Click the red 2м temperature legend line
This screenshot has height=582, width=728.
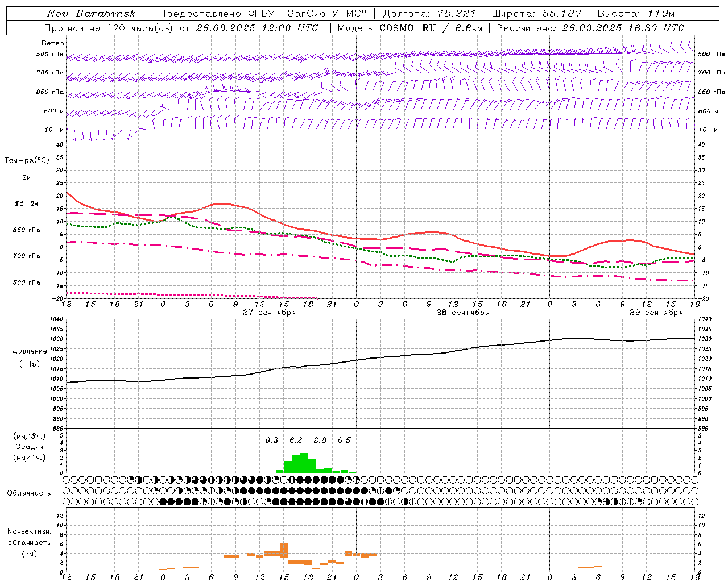pos(26,183)
